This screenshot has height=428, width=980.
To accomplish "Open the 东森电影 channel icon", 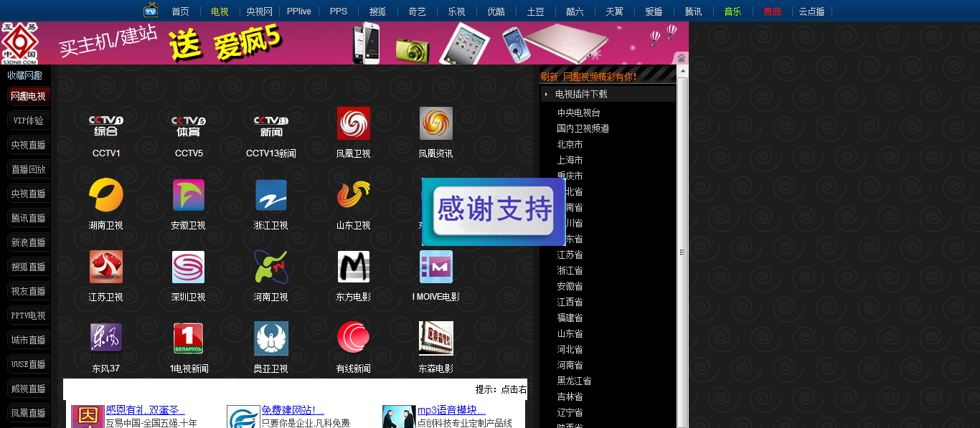I will (x=436, y=338).
